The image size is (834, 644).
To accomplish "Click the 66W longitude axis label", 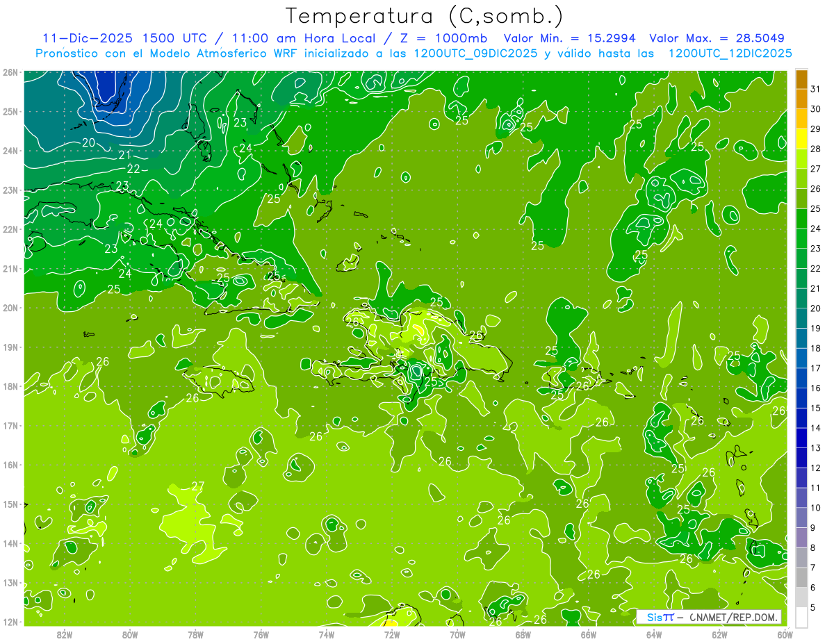I will 588,634.
